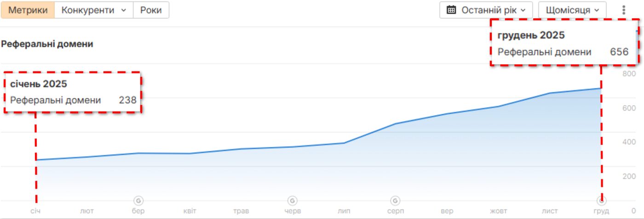Click the січ label on the axis
The height and width of the screenshot is (219, 644).
[36, 211]
